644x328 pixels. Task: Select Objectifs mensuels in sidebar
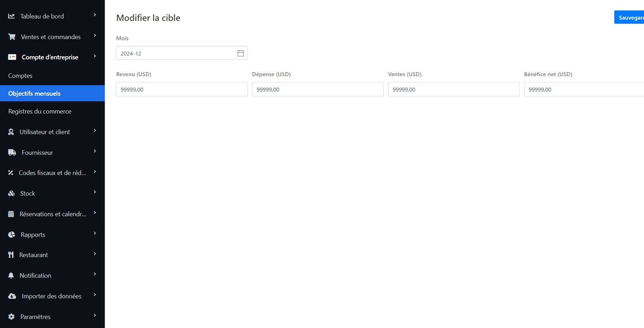[34, 93]
